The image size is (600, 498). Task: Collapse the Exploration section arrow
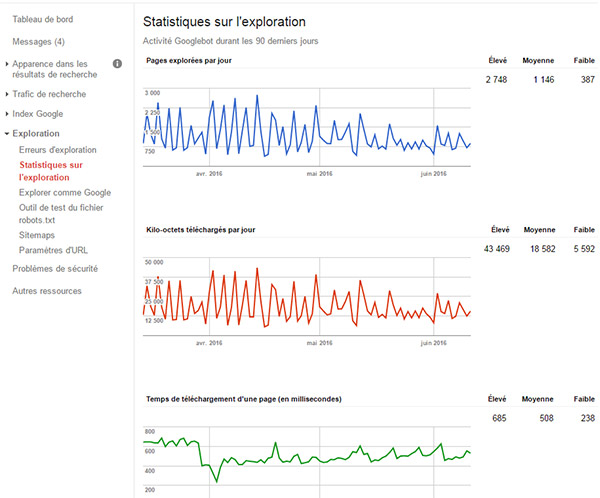(7, 134)
